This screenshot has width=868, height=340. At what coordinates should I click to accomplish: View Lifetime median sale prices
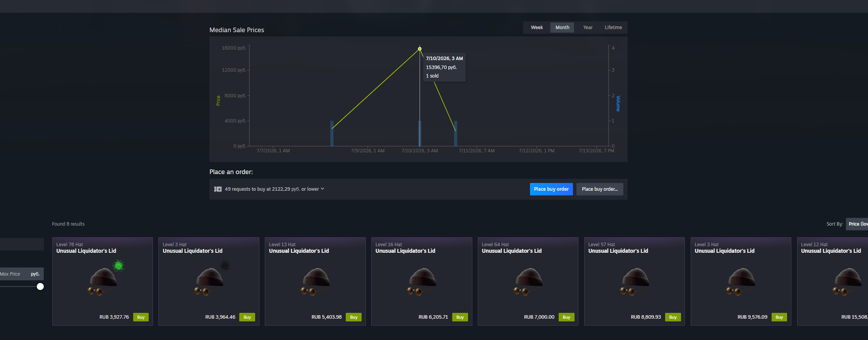(x=613, y=28)
